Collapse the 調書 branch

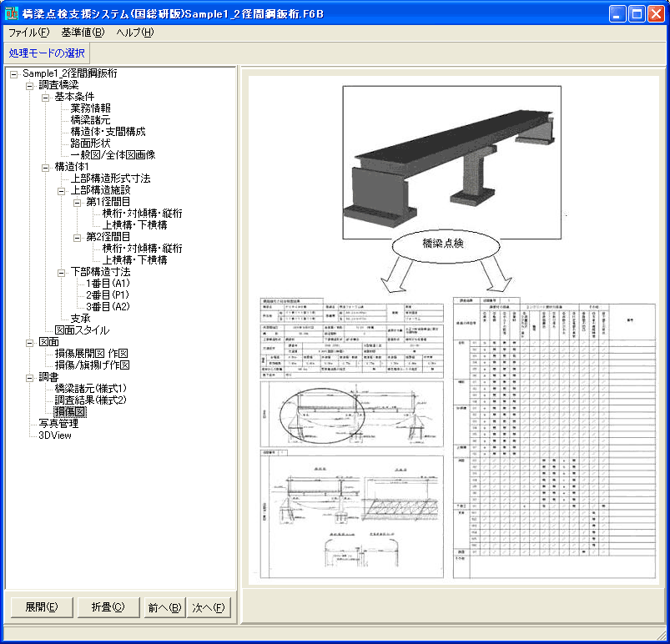click(x=29, y=378)
